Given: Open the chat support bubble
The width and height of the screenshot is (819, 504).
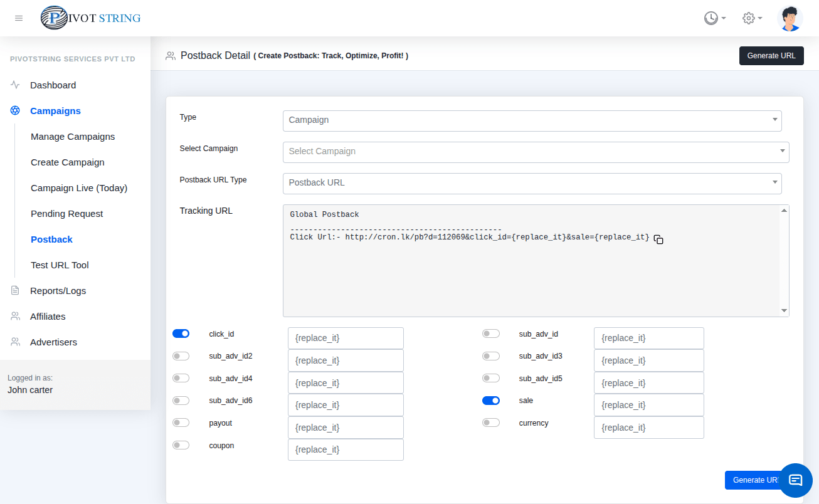Looking at the screenshot, I should [795, 480].
